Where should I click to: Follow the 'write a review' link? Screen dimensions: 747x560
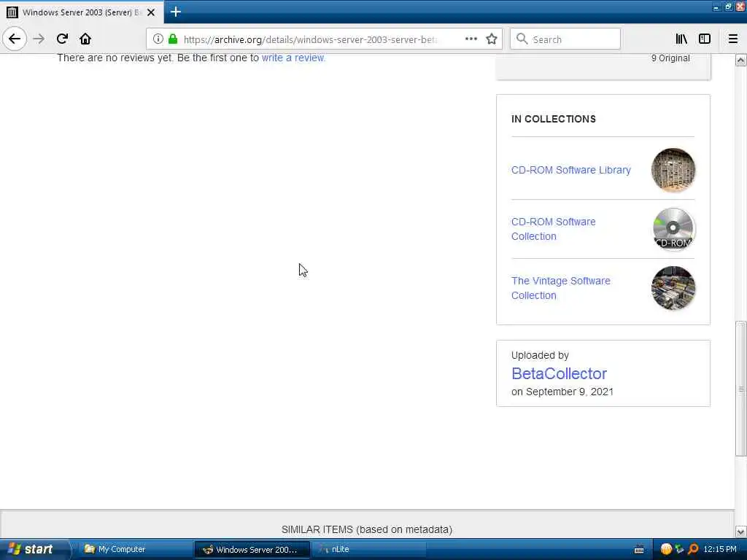[293, 58]
